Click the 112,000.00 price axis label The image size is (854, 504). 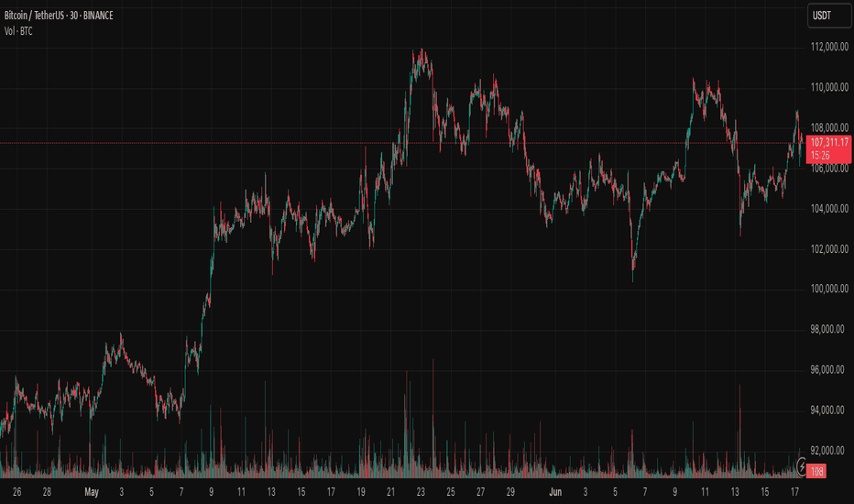[x=829, y=48]
